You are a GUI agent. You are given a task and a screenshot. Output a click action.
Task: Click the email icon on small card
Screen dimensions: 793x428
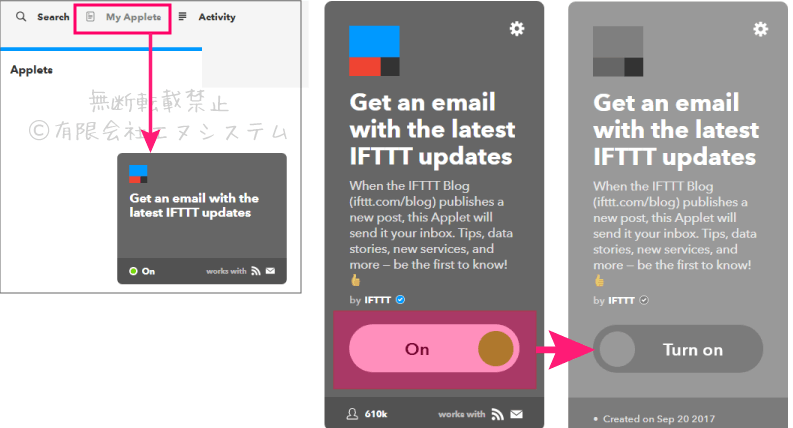click(x=271, y=271)
